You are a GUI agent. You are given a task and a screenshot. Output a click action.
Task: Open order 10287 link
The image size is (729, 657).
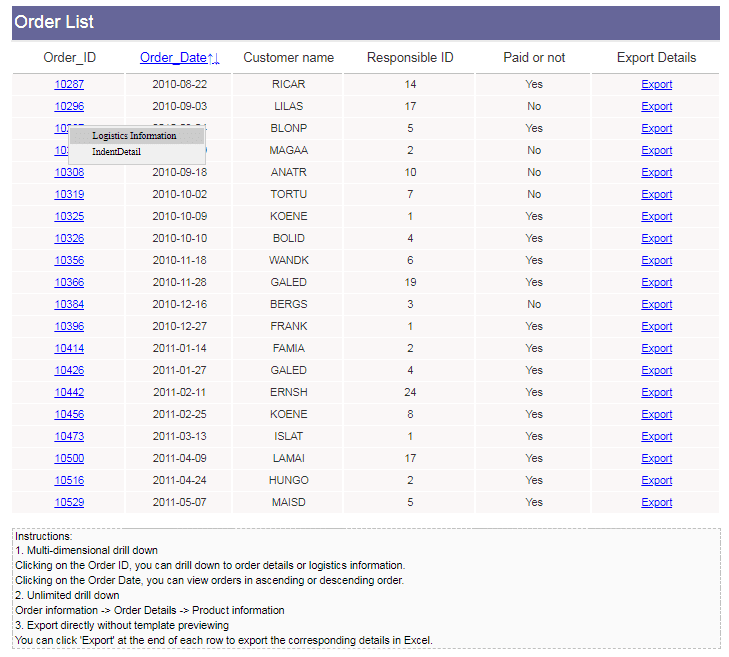(69, 84)
